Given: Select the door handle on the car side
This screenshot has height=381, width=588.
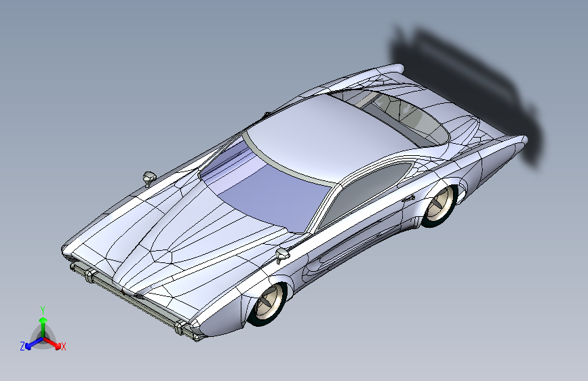Looking at the screenshot, I should [x=409, y=198].
